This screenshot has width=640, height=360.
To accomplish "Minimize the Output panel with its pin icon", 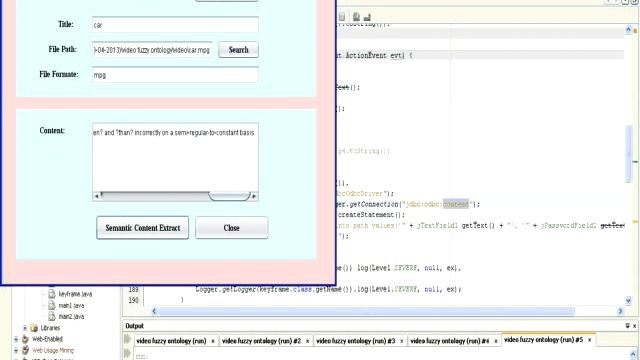I will 627,326.
